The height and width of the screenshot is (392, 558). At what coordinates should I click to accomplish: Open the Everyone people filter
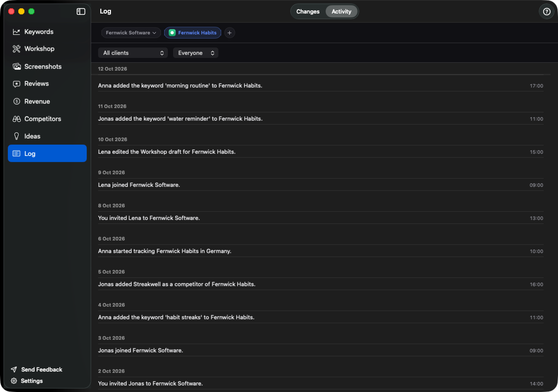pos(196,53)
